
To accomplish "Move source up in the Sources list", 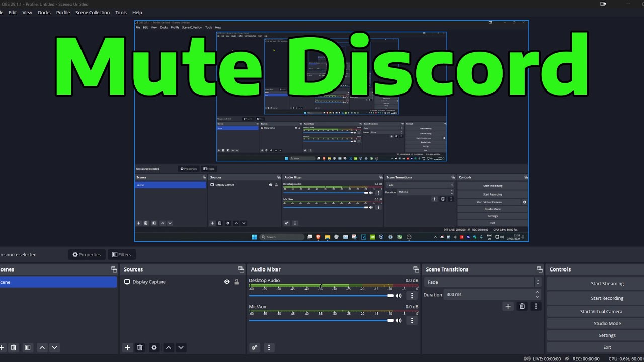I will (x=169, y=347).
